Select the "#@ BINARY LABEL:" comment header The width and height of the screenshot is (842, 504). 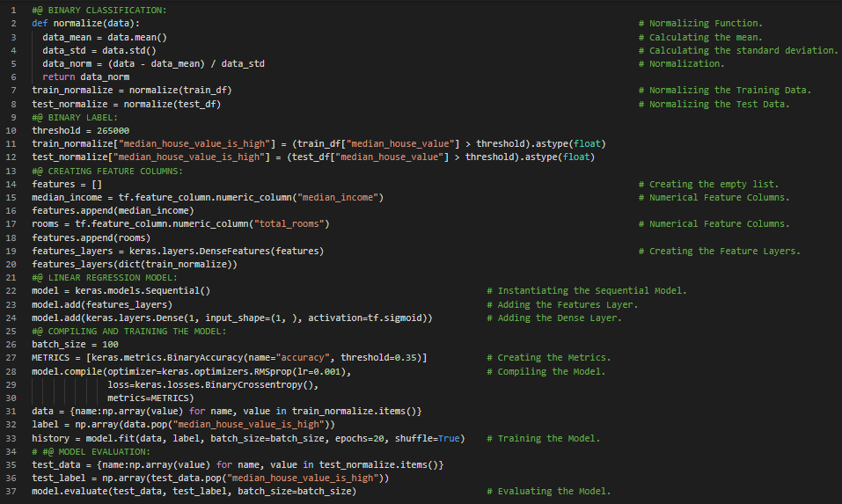click(x=75, y=117)
